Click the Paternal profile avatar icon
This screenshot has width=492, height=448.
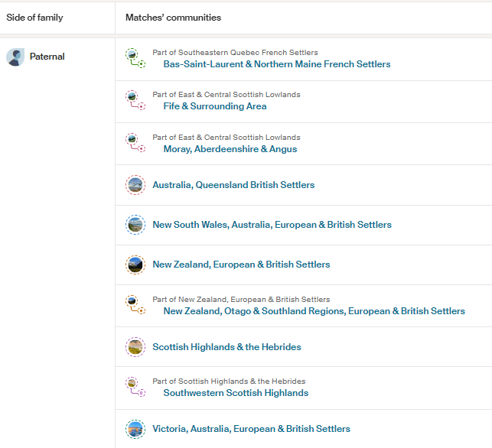15,57
